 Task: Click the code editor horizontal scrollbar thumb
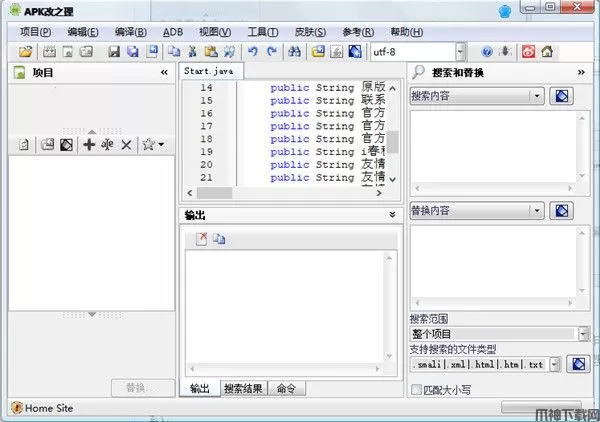click(x=214, y=193)
